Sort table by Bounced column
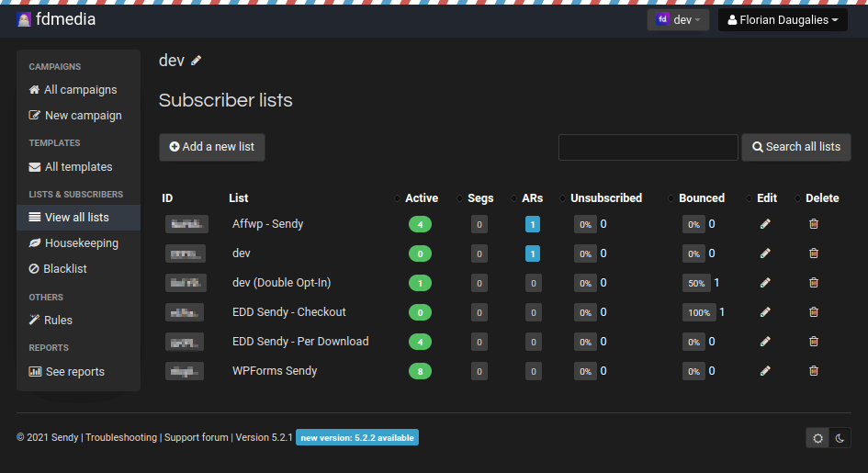This screenshot has width=868, height=473. coord(702,198)
